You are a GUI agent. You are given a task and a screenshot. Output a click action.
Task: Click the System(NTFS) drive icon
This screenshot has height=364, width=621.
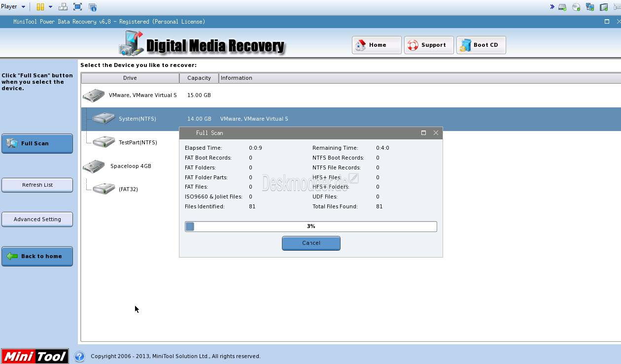pyautogui.click(x=103, y=118)
